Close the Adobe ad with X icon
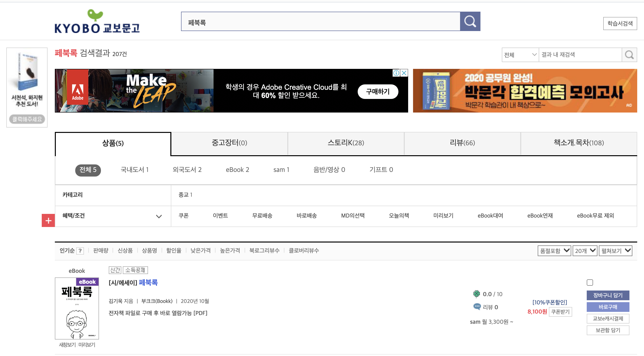The width and height of the screenshot is (644, 356). 404,73
